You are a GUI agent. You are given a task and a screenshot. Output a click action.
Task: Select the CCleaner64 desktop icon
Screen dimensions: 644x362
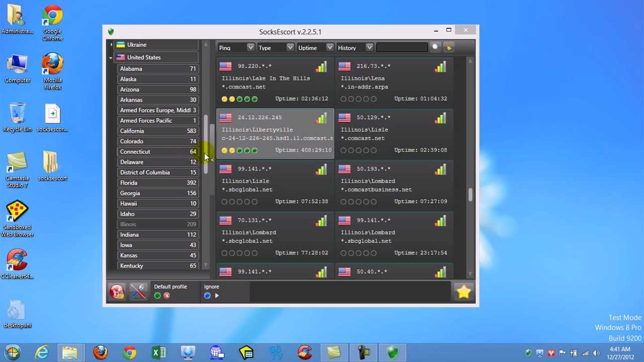[17, 264]
